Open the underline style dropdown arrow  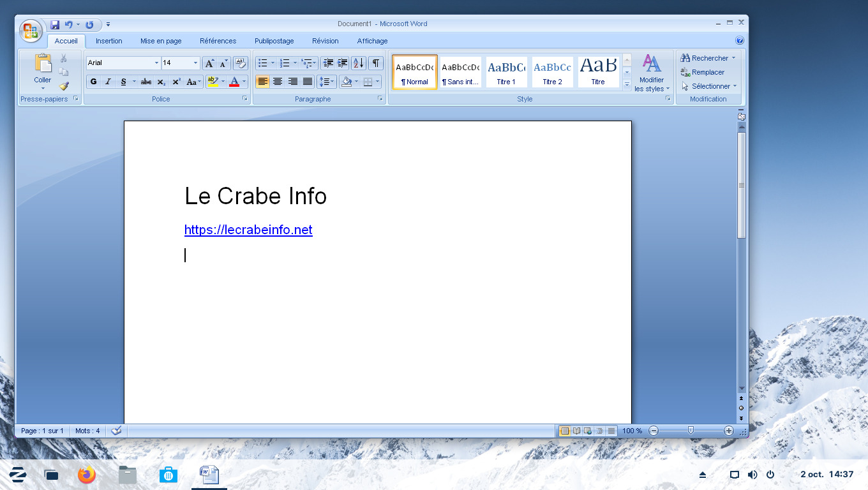point(134,82)
